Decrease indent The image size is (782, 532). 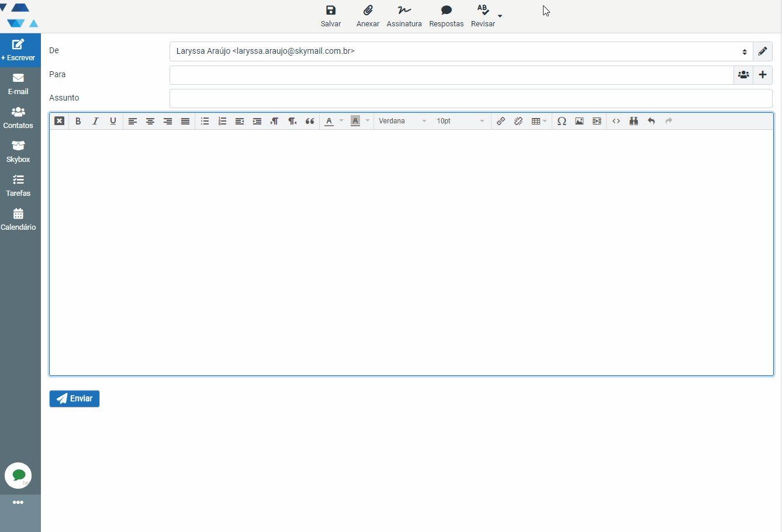click(240, 121)
